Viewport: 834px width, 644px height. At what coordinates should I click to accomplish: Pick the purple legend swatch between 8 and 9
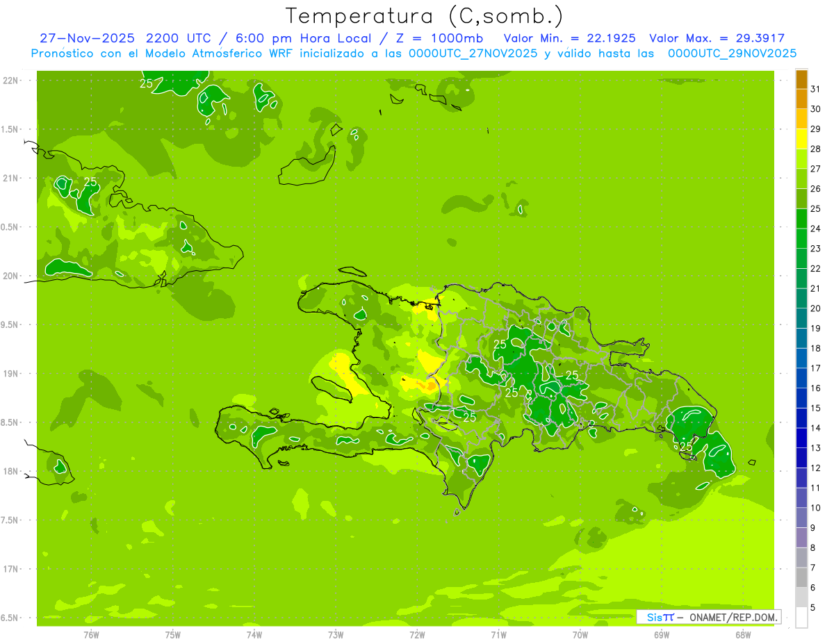801,538
